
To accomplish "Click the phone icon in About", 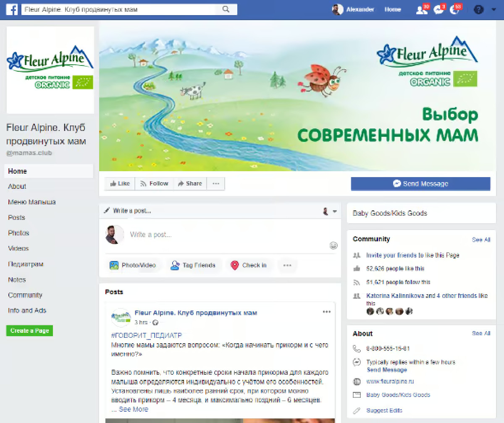I will (x=357, y=348).
